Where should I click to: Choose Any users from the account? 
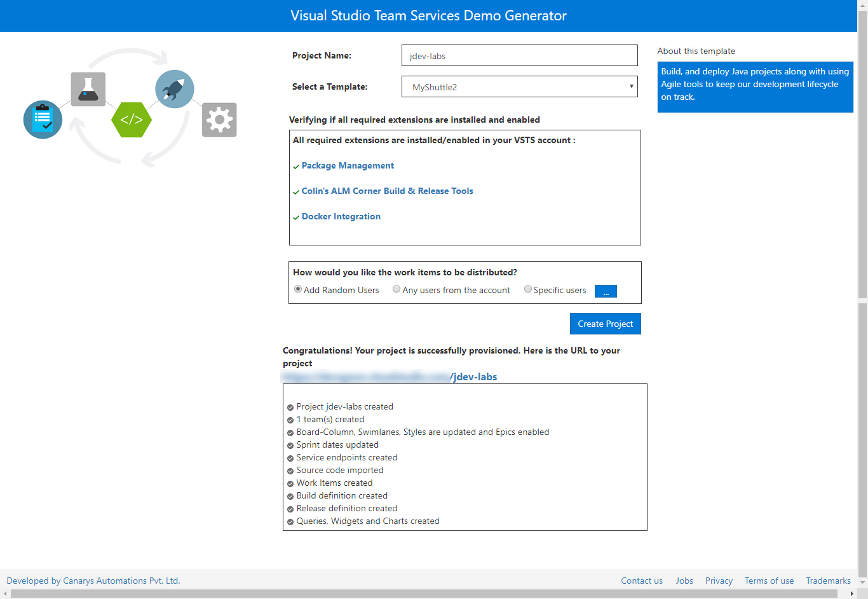(397, 289)
